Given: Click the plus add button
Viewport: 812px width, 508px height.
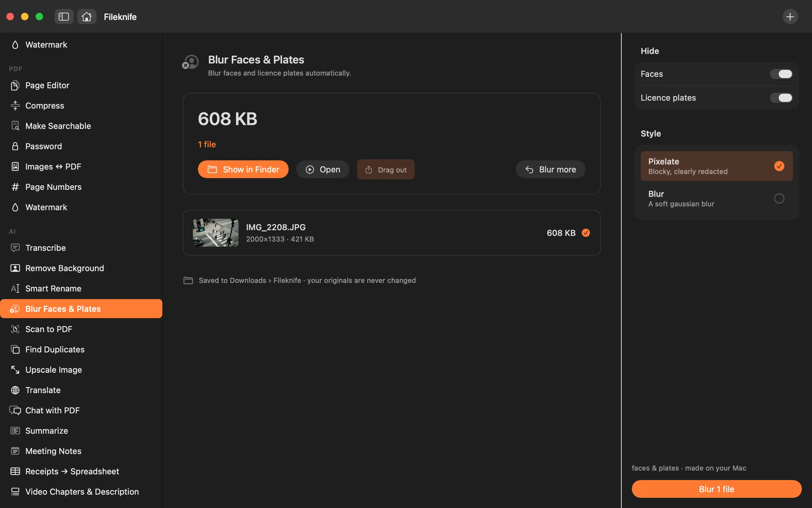Looking at the screenshot, I should click(x=790, y=17).
